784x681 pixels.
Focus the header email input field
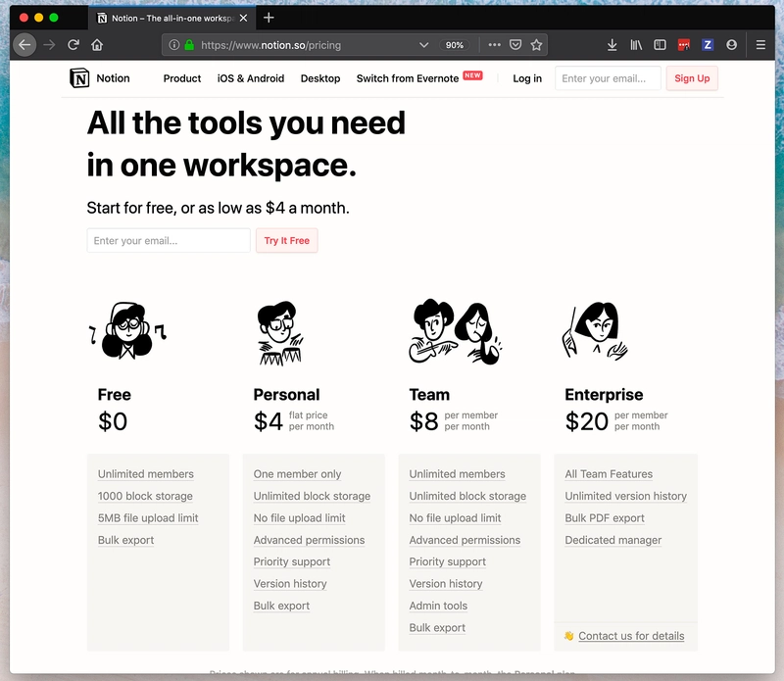coord(608,78)
